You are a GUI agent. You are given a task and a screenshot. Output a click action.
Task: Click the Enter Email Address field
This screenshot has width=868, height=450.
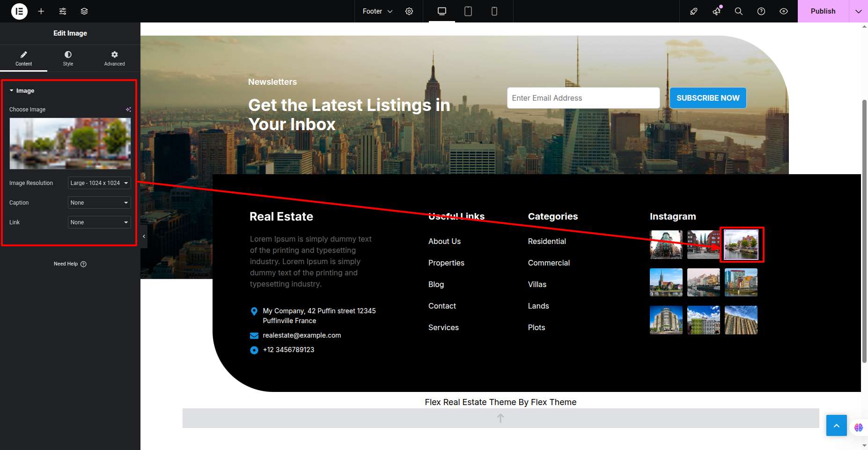(x=583, y=98)
